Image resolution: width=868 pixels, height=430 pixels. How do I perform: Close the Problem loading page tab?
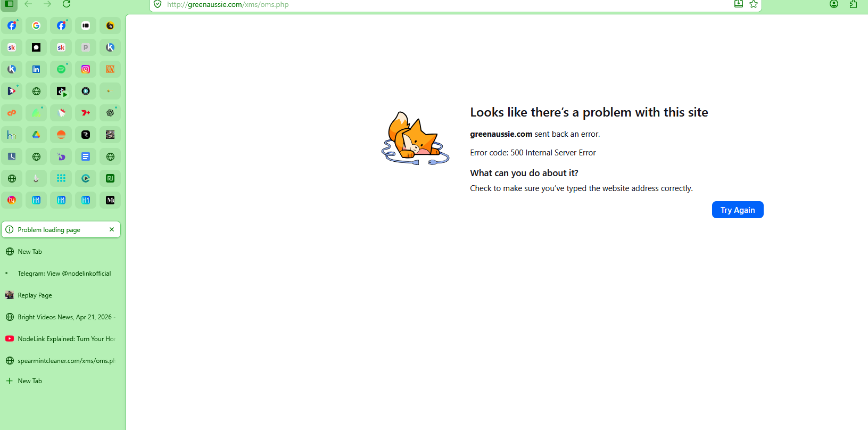click(x=112, y=229)
